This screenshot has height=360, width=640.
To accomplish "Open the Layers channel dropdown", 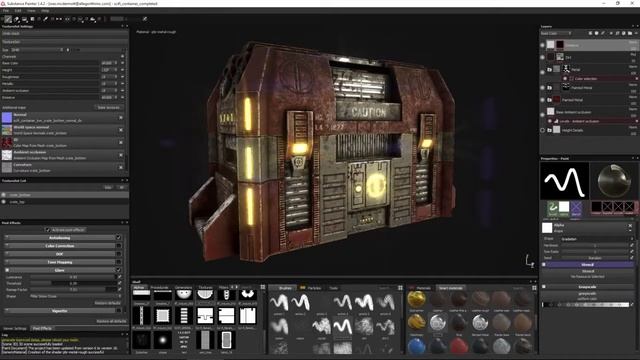I will (556, 33).
